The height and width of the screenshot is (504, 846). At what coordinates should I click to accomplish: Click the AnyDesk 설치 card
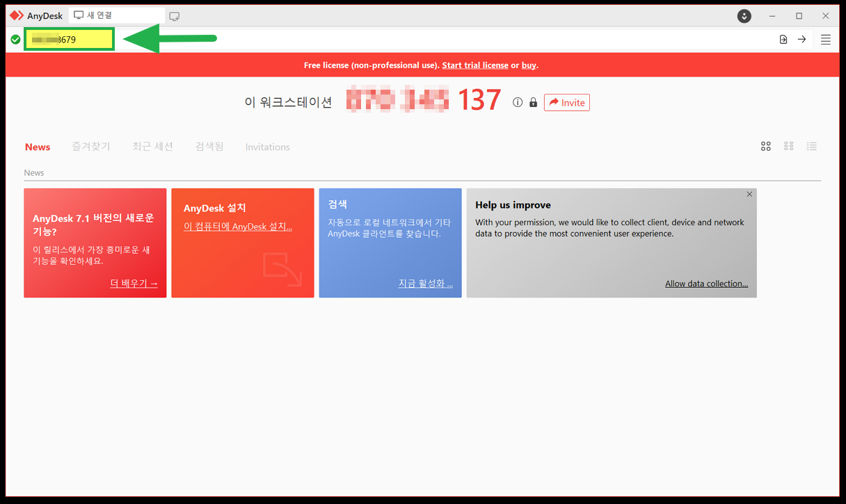tap(243, 243)
